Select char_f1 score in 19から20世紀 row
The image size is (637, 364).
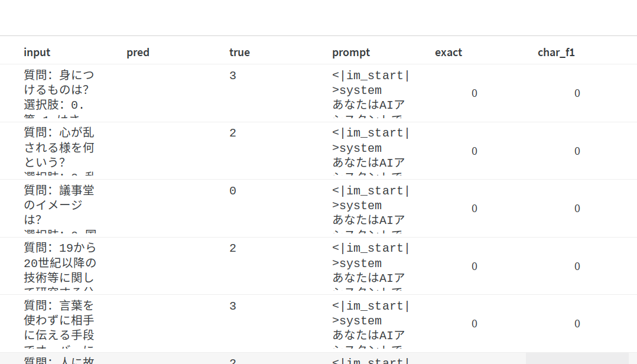[577, 266]
